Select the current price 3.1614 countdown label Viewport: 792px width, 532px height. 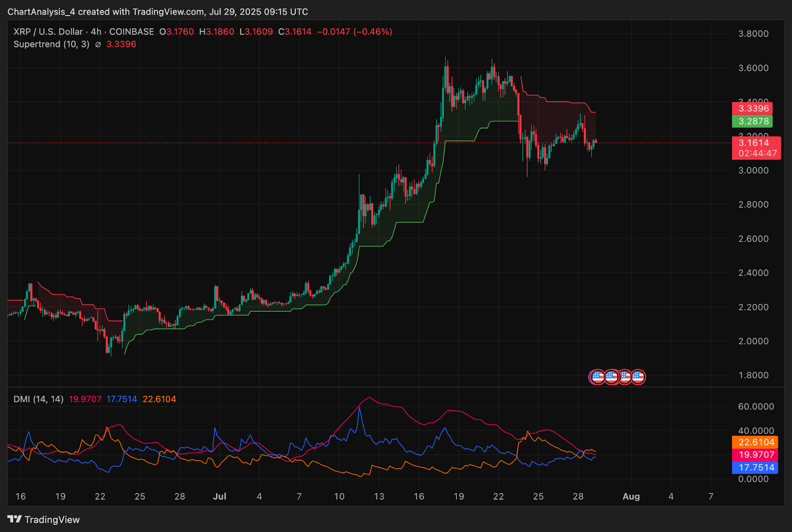(x=756, y=148)
